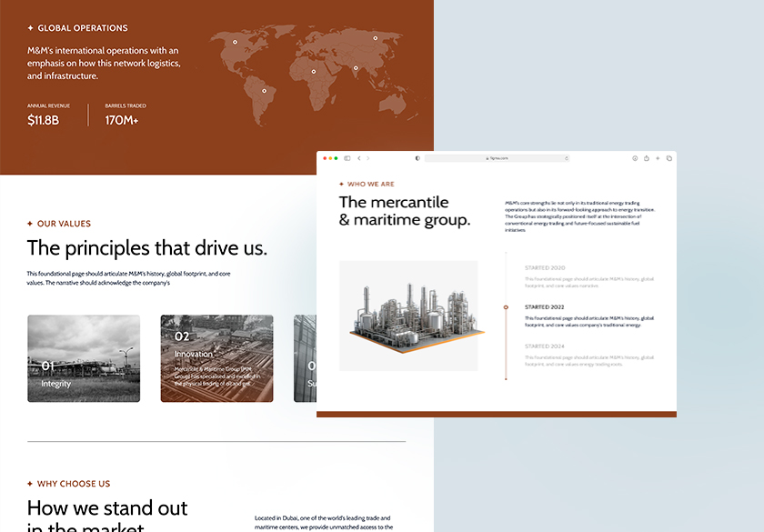The width and height of the screenshot is (764, 532).
Task: Open the 02 Innovation value card
Action: click(216, 358)
